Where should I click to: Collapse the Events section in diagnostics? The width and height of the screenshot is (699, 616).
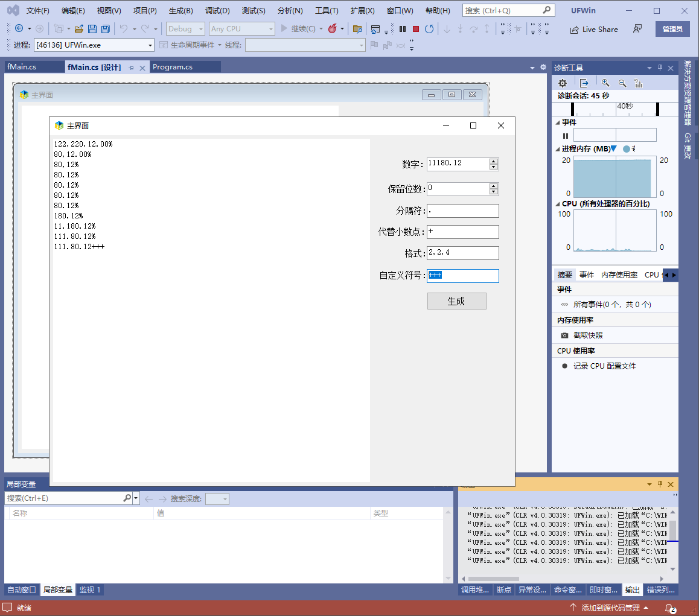(558, 122)
